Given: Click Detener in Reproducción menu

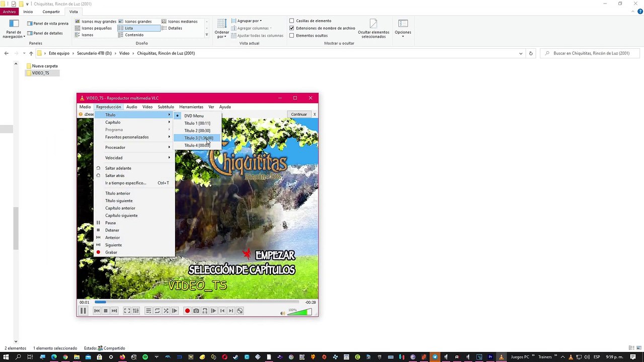Looking at the screenshot, I should click(x=134, y=230).
